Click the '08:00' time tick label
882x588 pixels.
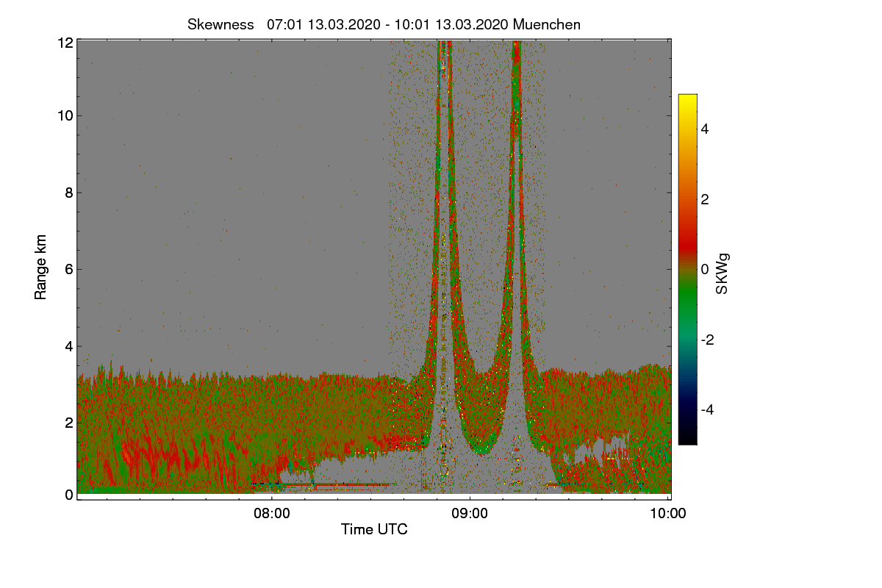[271, 514]
